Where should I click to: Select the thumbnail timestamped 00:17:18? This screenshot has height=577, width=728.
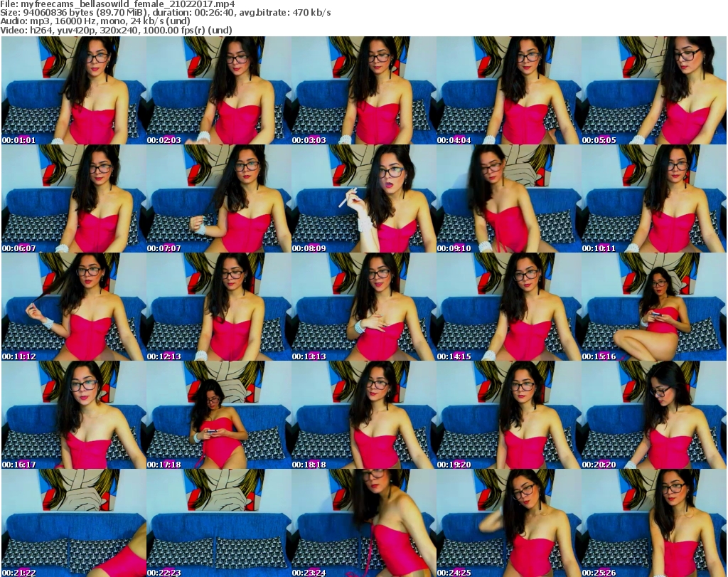pyautogui.click(x=219, y=415)
